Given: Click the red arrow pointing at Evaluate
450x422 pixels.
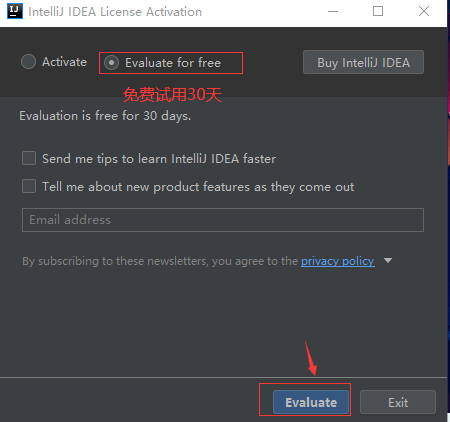Looking at the screenshot, I should pos(311,358).
